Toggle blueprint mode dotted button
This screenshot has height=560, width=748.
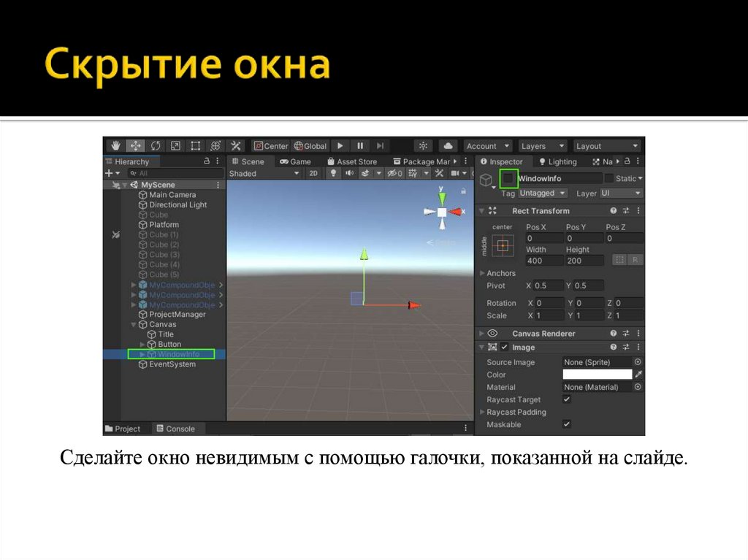click(x=619, y=260)
